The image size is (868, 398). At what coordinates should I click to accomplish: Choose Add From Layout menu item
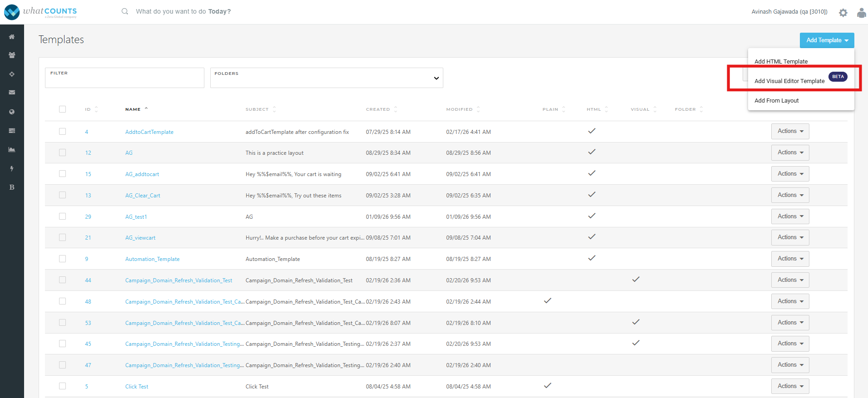tap(776, 101)
